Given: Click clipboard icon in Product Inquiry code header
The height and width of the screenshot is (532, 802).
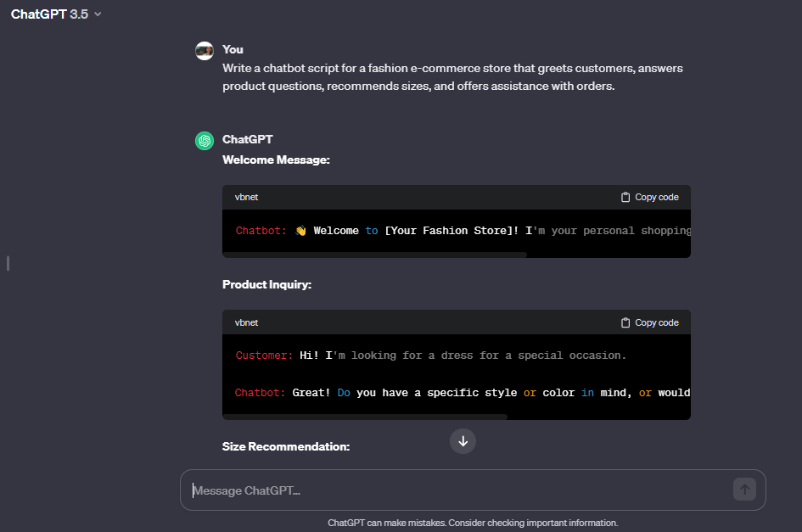Looking at the screenshot, I should point(625,322).
